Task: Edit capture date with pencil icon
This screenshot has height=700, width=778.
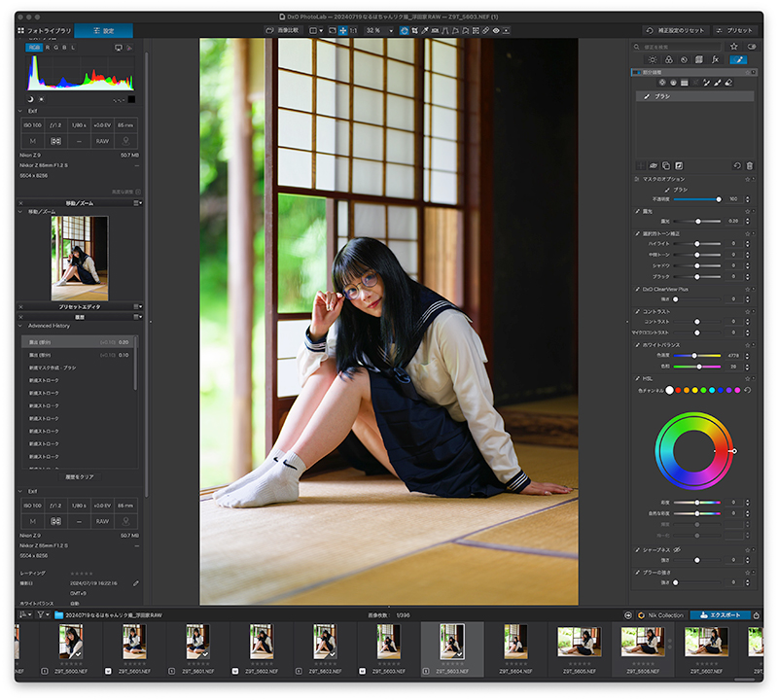Action: (136, 583)
